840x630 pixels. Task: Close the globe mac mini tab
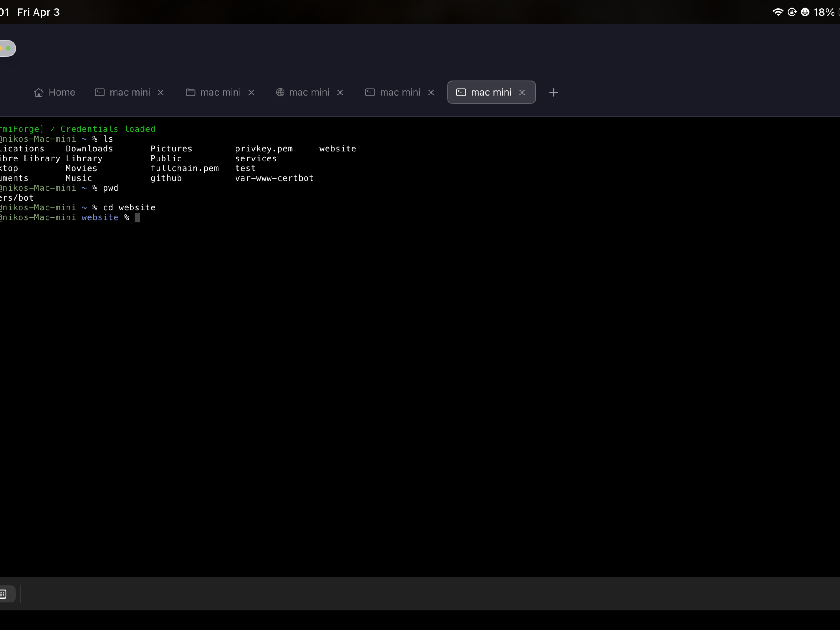pos(339,92)
